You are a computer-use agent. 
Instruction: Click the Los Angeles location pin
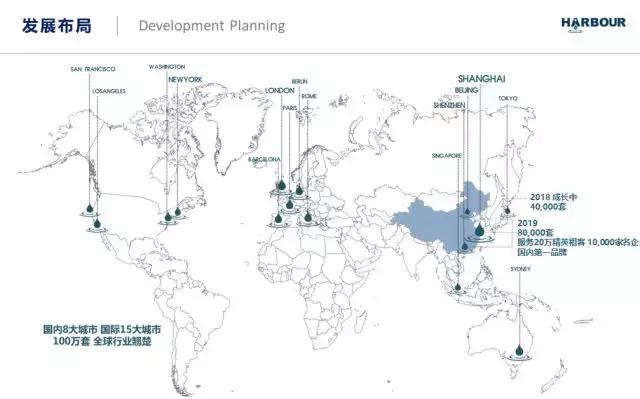click(x=97, y=223)
